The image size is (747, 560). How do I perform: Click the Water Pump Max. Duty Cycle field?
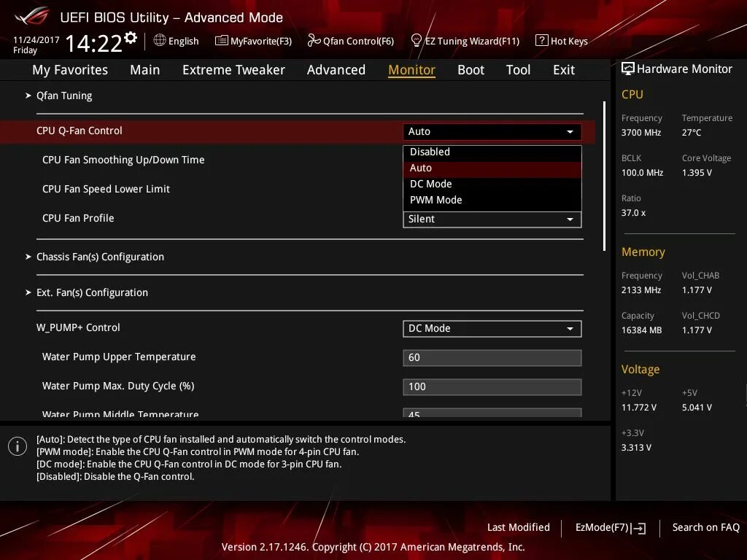tap(492, 386)
